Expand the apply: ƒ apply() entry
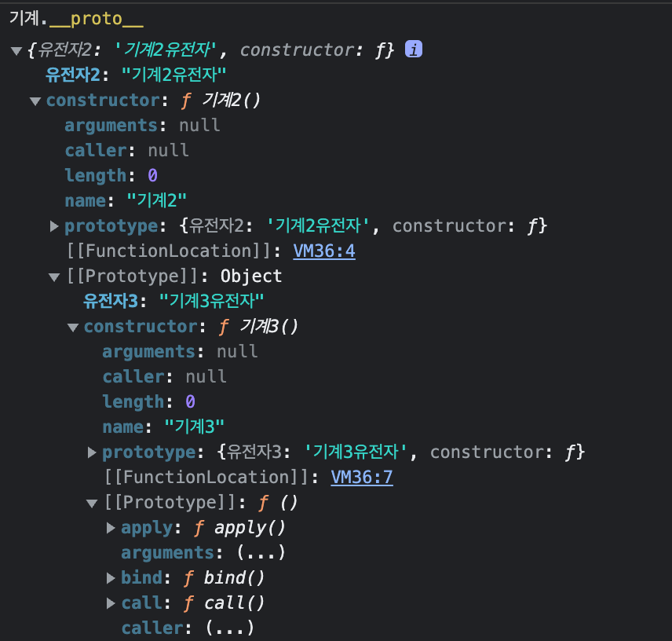The image size is (672, 641). pyautogui.click(x=110, y=528)
